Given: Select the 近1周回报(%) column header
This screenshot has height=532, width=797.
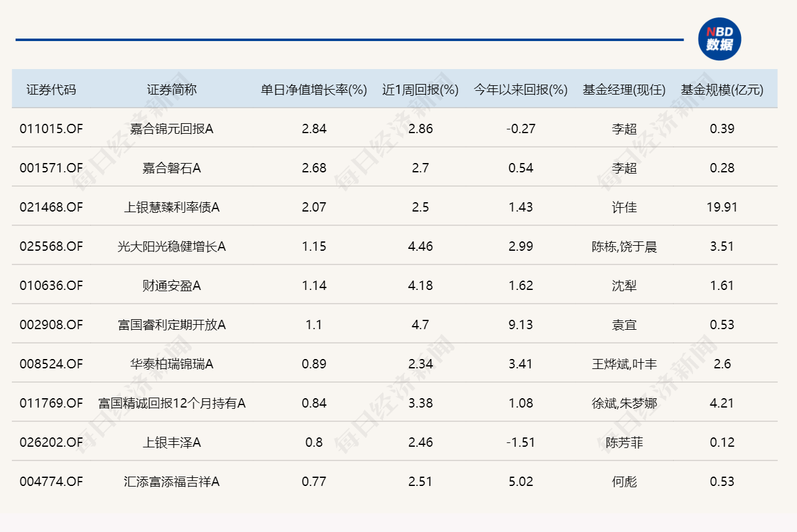Looking at the screenshot, I should click(420, 90).
